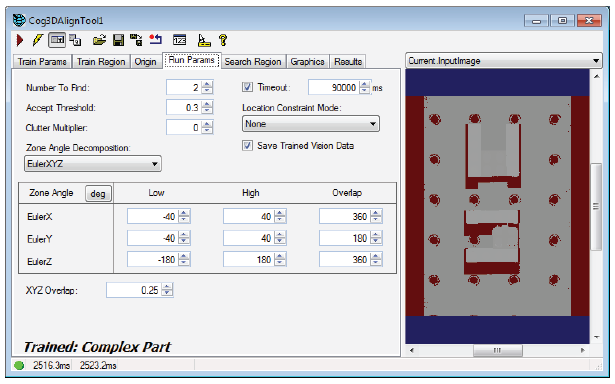Click the EulerY Overlap spinner arrows

(376, 238)
